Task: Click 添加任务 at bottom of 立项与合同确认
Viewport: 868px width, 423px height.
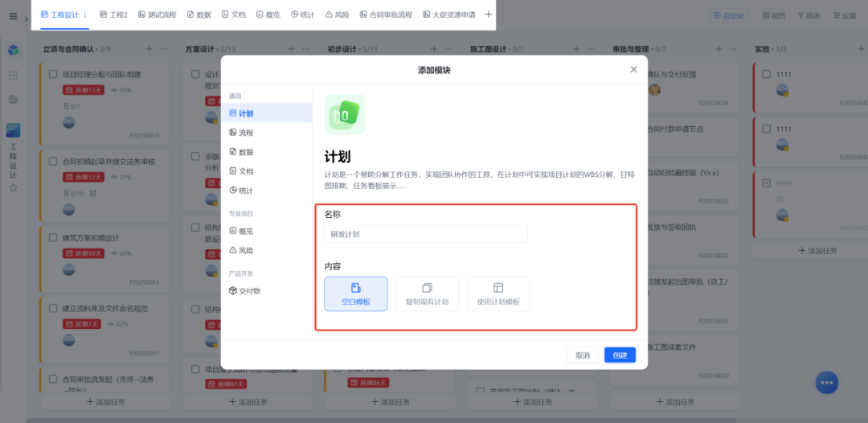Action: pyautogui.click(x=106, y=401)
